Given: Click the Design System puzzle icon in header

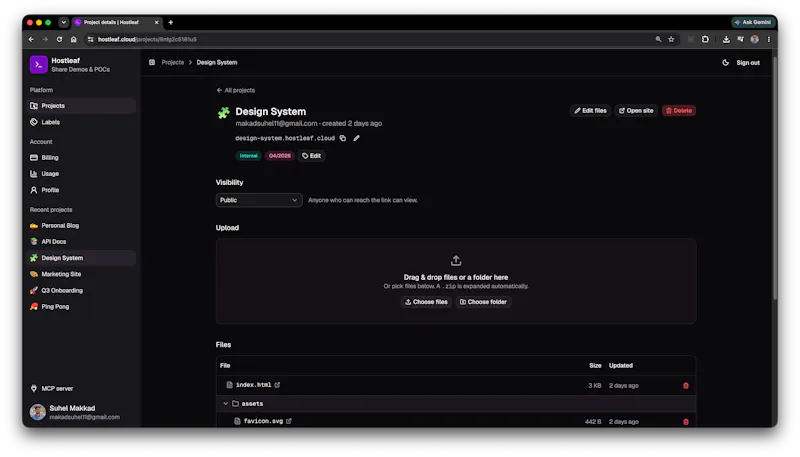Looking at the screenshot, I should coord(223,113).
